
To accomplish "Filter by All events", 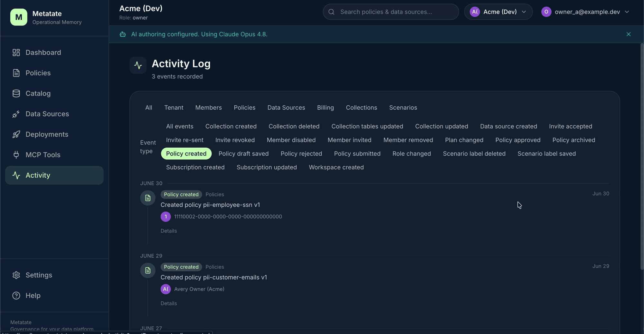I will (180, 126).
